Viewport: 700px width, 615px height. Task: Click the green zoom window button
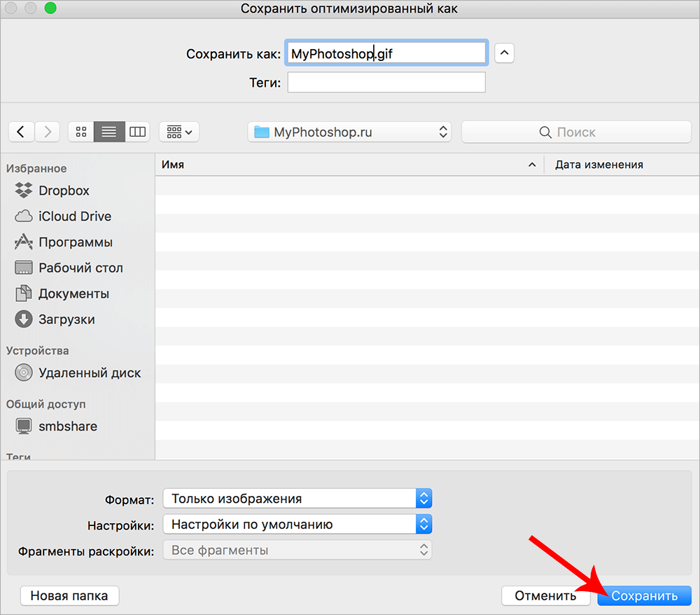(x=50, y=8)
